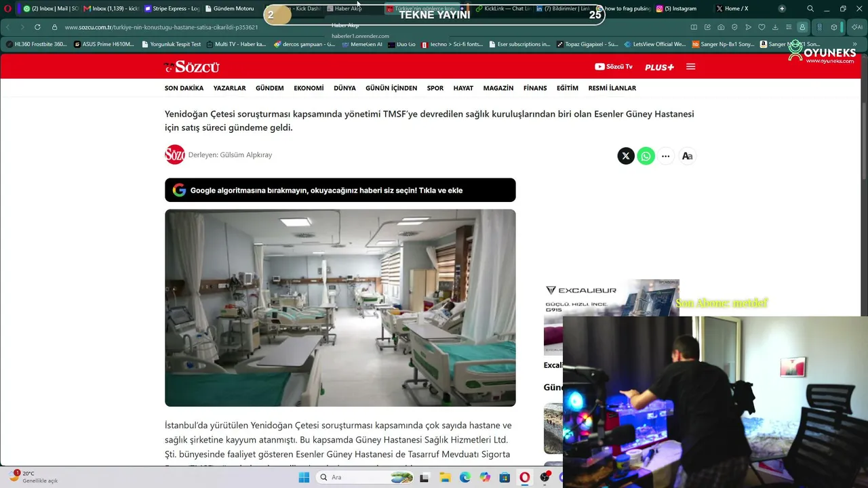This screenshot has width=868, height=488.
Task: Open EĞİTİM menu section
Action: 568,88
